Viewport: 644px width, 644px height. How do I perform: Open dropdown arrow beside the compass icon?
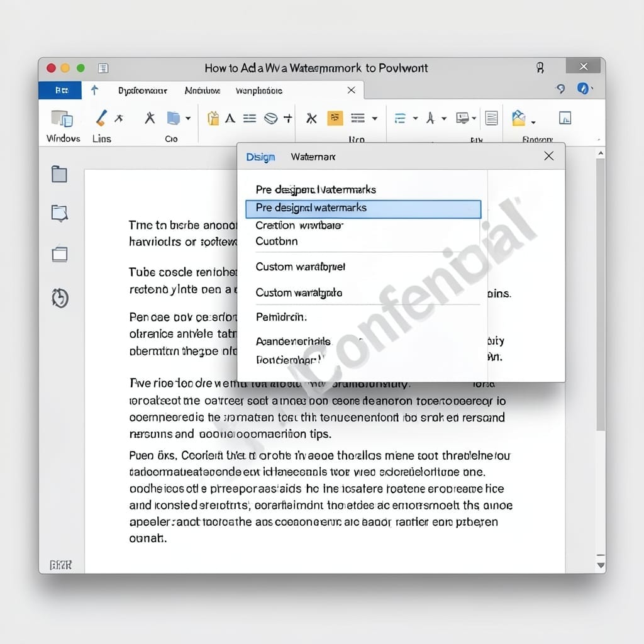pos(444,118)
